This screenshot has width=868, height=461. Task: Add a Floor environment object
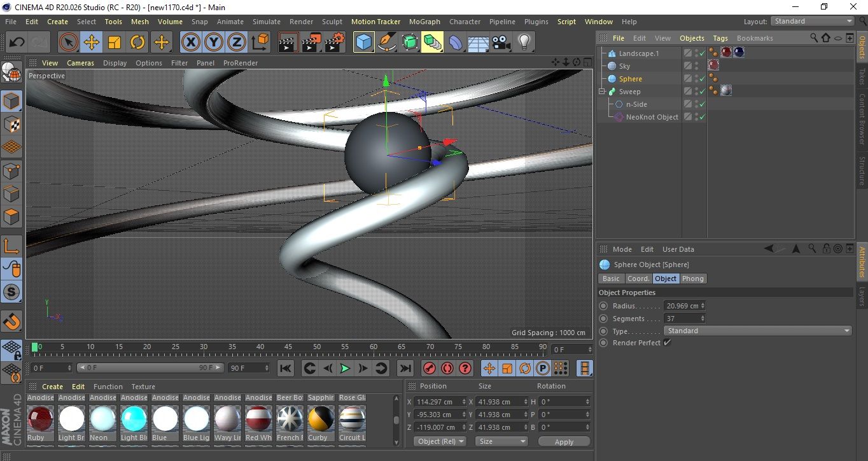click(x=478, y=43)
